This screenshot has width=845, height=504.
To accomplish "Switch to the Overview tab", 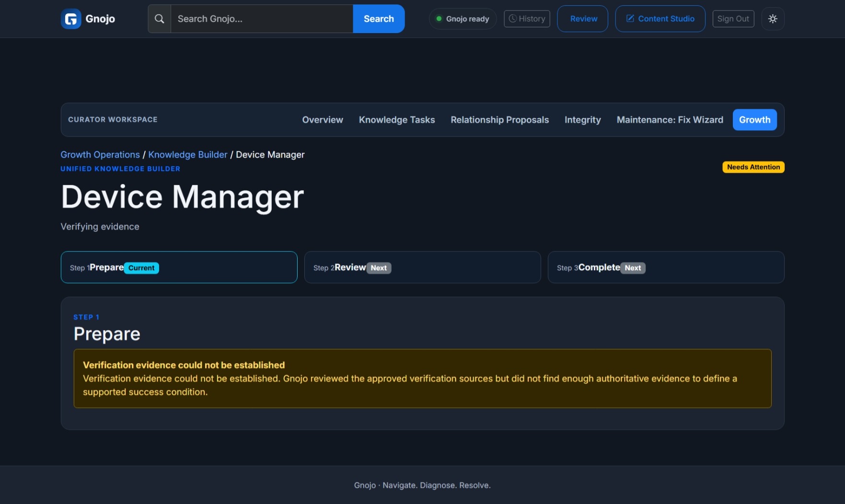I will click(x=323, y=120).
